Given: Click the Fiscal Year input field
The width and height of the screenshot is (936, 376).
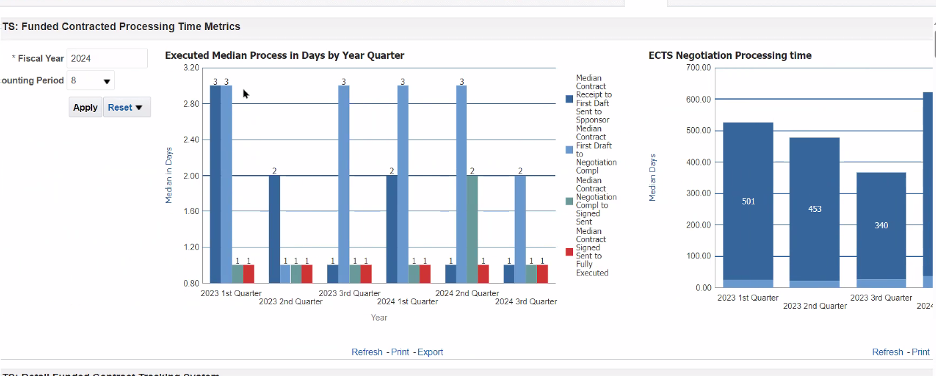Looking at the screenshot, I should 107,58.
